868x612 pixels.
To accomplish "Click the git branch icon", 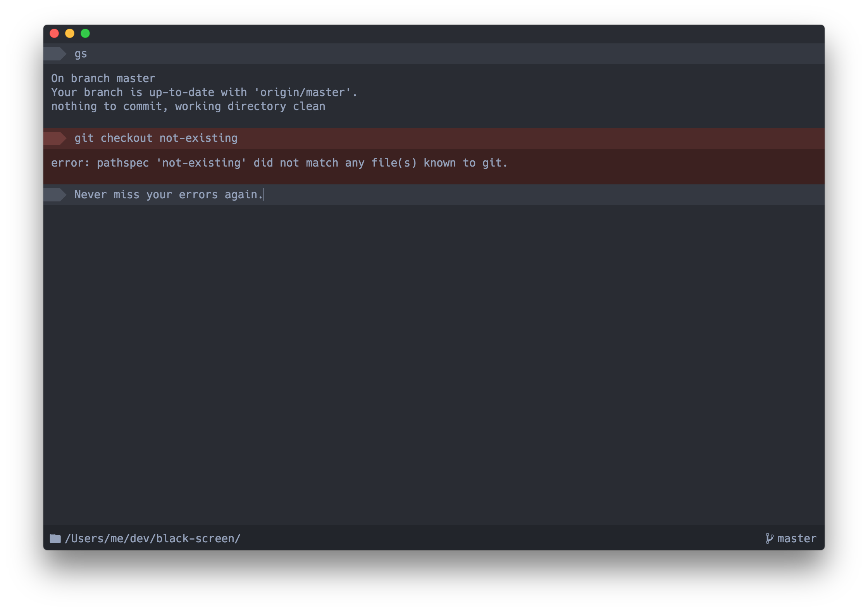I will 769,538.
